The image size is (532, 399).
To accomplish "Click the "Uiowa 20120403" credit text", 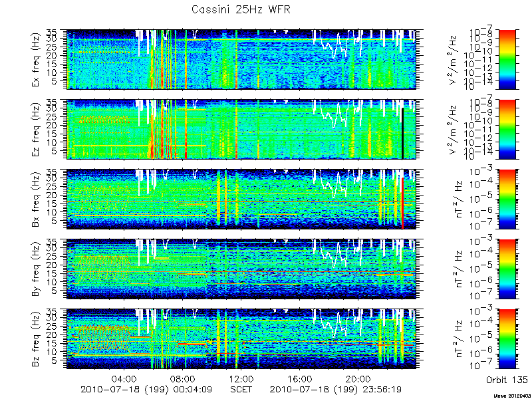I will coord(511,396).
